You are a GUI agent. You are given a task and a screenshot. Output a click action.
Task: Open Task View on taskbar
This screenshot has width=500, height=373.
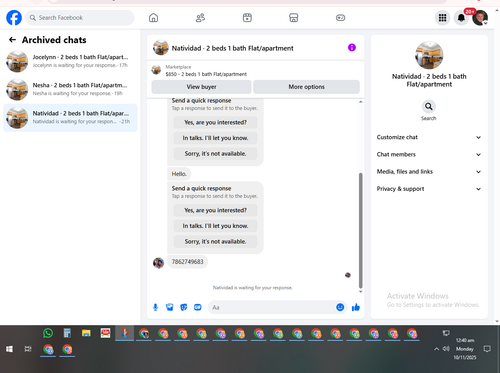click(28, 349)
